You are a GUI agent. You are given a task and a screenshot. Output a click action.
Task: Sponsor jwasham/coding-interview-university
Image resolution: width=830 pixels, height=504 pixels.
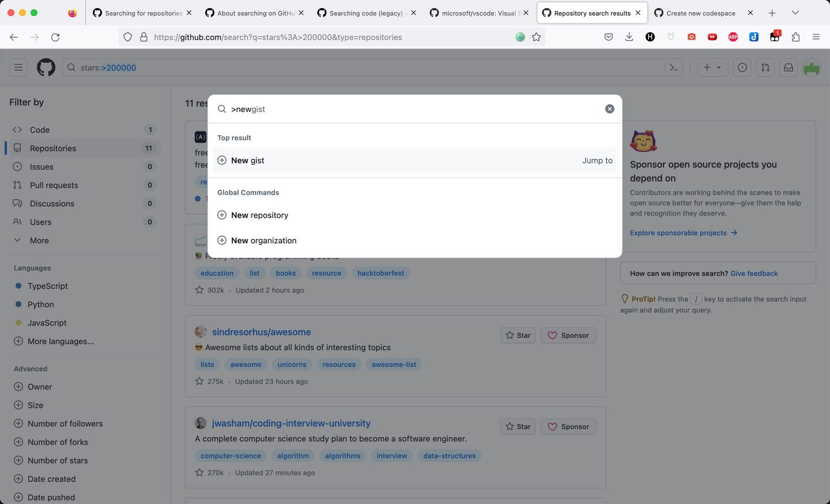pos(568,427)
